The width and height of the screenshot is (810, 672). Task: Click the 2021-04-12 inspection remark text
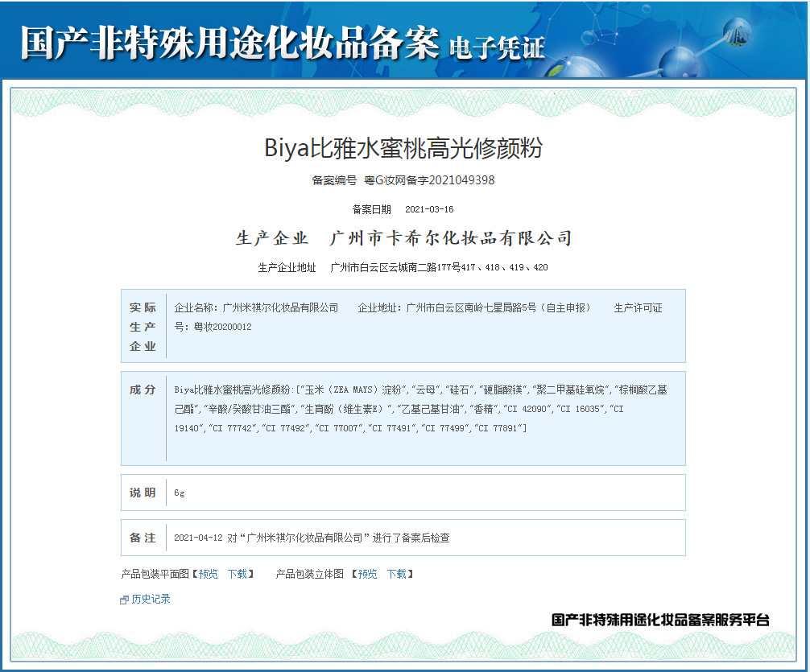pyautogui.click(x=312, y=538)
